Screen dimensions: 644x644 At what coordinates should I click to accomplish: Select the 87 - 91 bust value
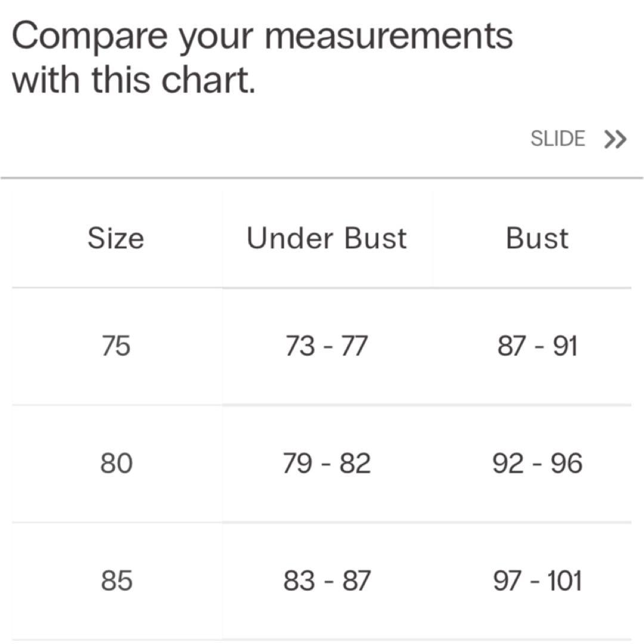click(537, 346)
